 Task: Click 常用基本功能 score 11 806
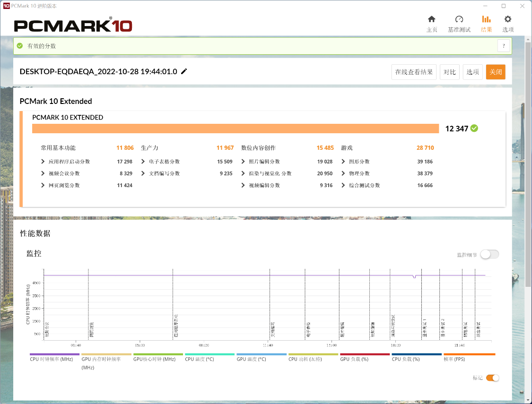coord(125,148)
